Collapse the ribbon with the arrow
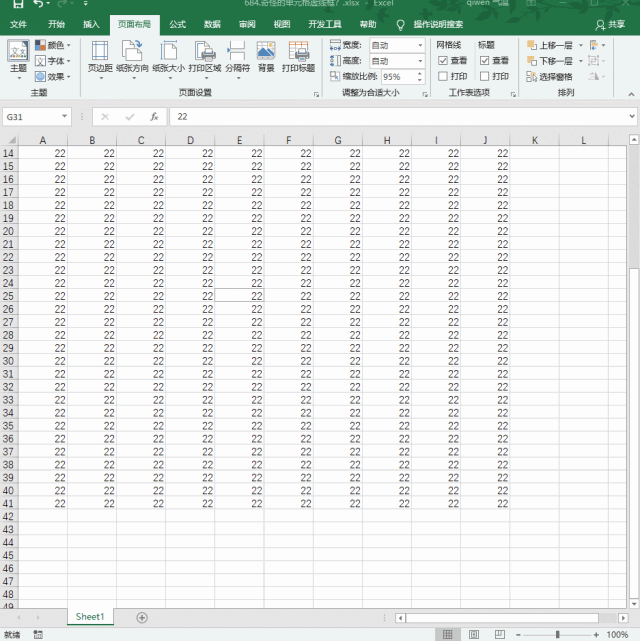The width and height of the screenshot is (640, 641). point(631,94)
